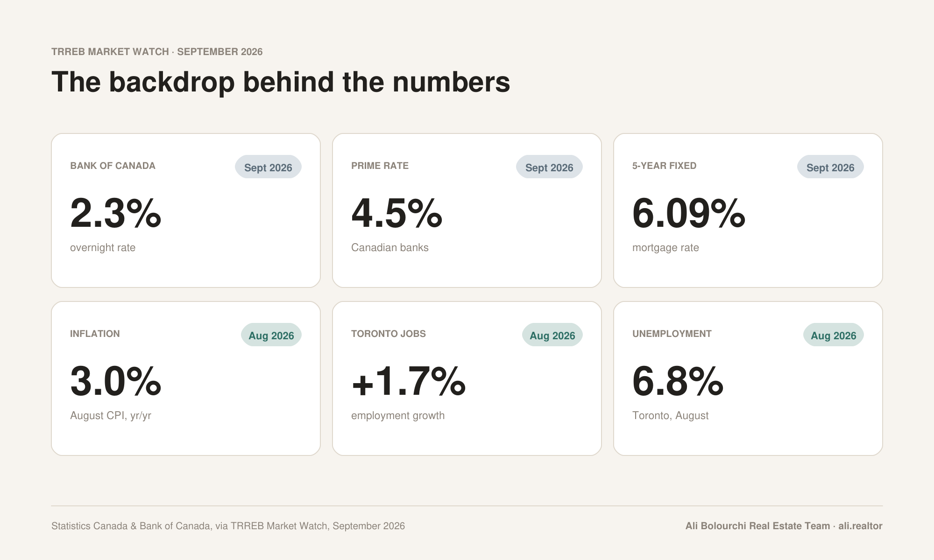Click the headline The backdrop behind the numbers
The image size is (934, 560).
tap(281, 82)
